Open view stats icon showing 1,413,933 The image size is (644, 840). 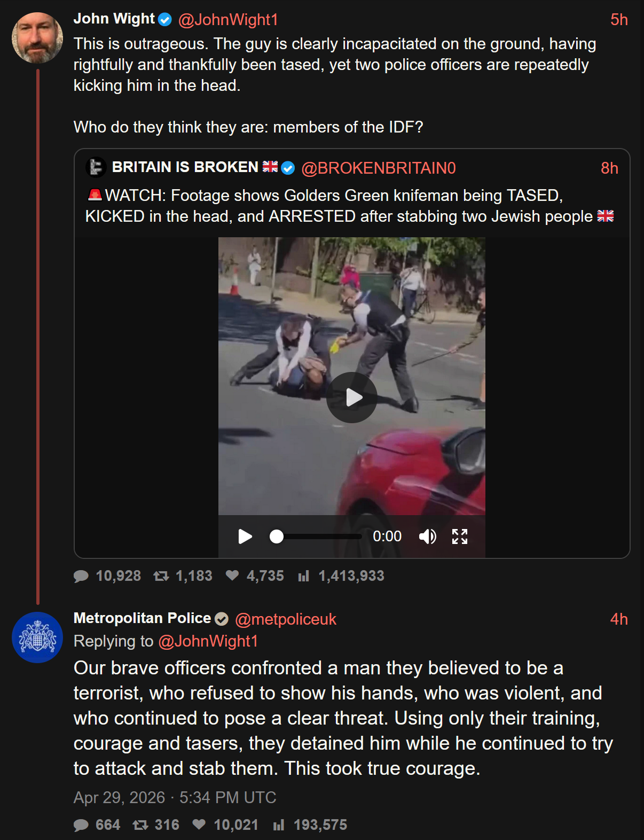click(x=304, y=576)
